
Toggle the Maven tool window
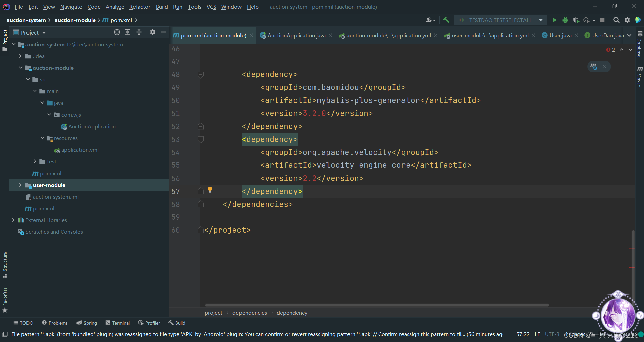point(640,77)
